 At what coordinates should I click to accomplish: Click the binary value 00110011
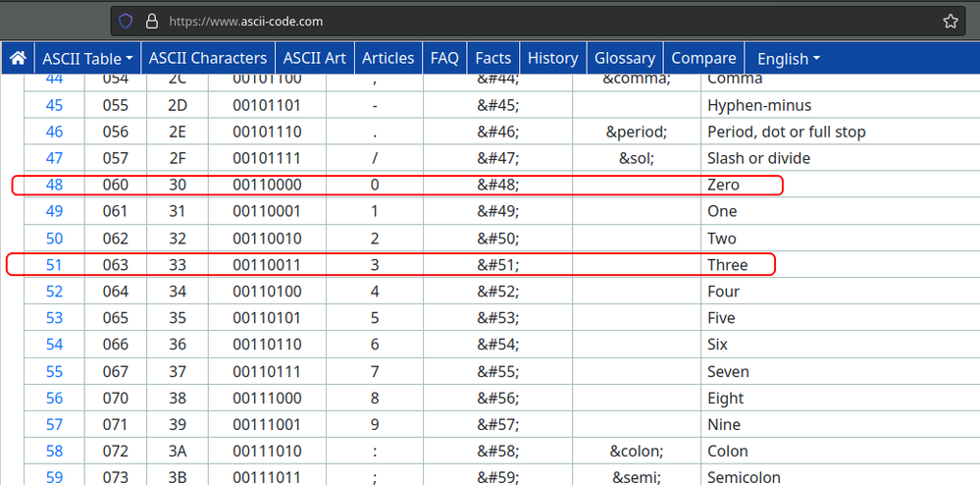point(267,265)
